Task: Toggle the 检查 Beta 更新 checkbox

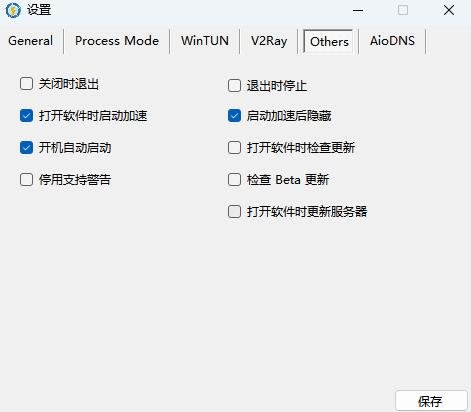Action: point(234,180)
